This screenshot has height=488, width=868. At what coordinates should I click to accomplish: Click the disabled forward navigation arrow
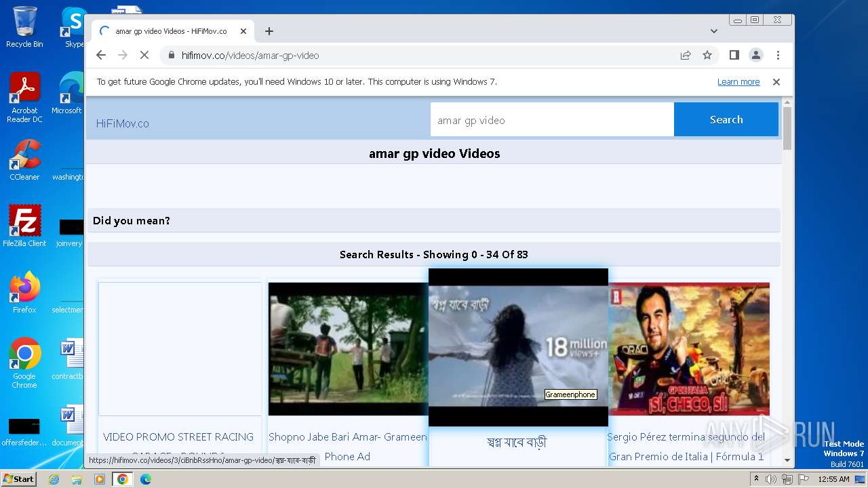[x=123, y=55]
